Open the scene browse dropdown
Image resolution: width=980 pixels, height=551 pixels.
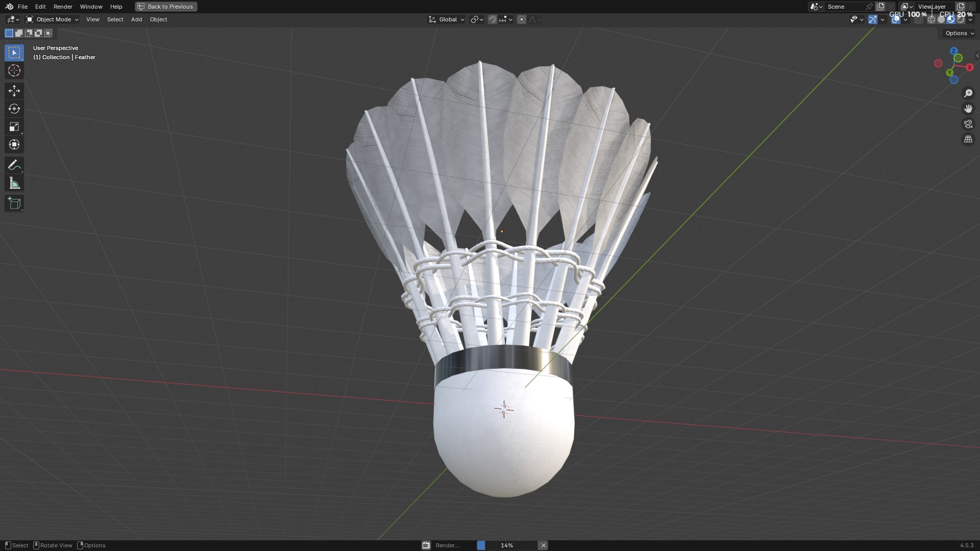[816, 7]
